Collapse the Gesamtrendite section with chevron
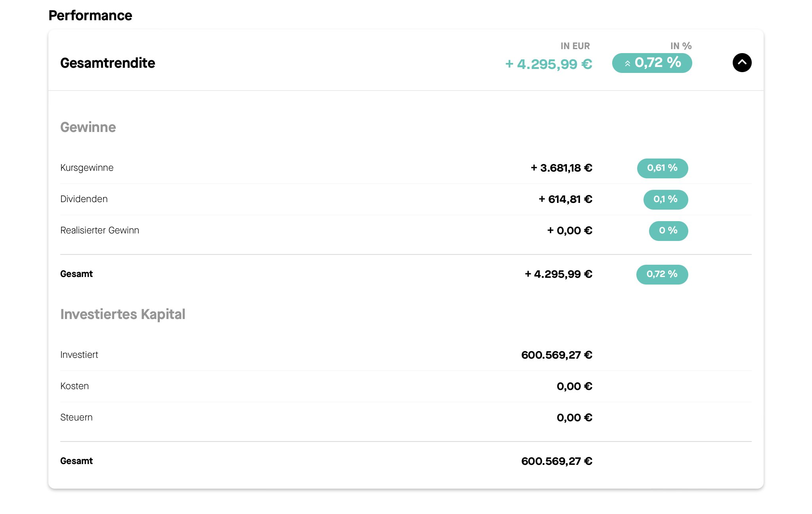Image resolution: width=812 pixels, height=514 pixels. click(x=742, y=63)
